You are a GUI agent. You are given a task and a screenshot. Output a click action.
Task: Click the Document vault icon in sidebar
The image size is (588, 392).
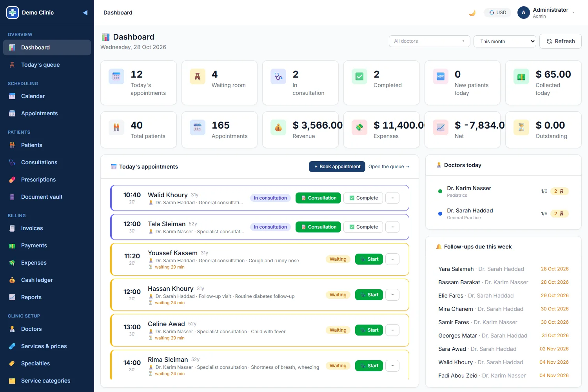[x=12, y=197]
